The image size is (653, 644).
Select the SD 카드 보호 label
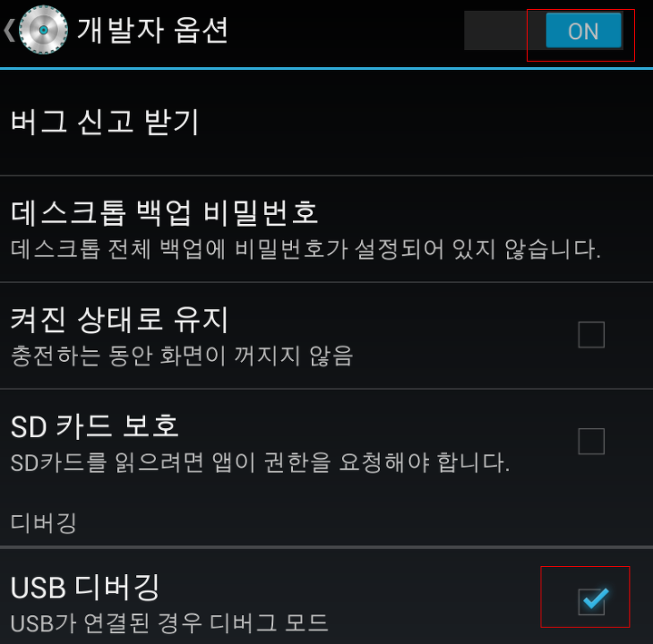[x=94, y=426]
